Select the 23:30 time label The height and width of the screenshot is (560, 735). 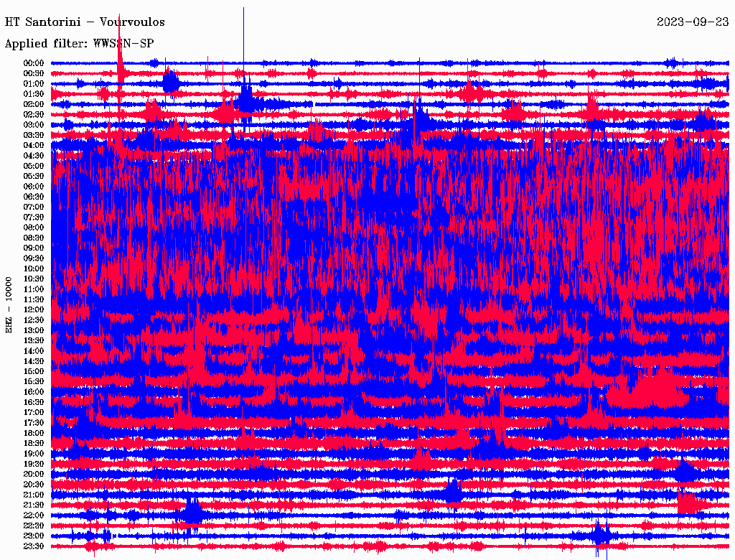click(33, 546)
